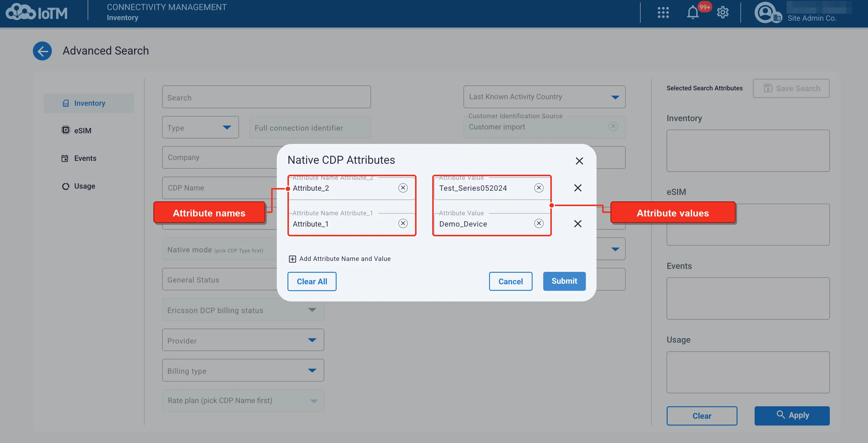Click the Clear button at bottom right
Screen dimensions: 868x443
click(702, 416)
